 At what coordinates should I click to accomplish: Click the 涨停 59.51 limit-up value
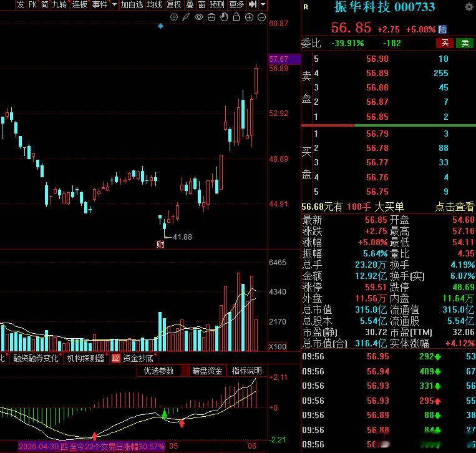(376, 287)
